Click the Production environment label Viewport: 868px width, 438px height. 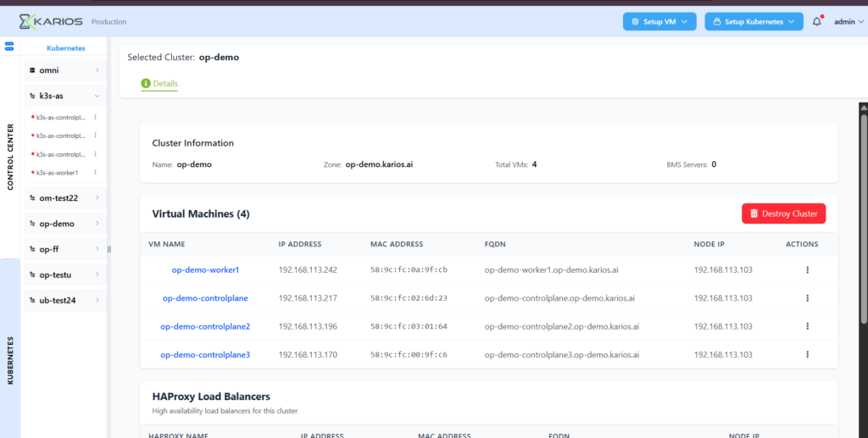point(109,21)
